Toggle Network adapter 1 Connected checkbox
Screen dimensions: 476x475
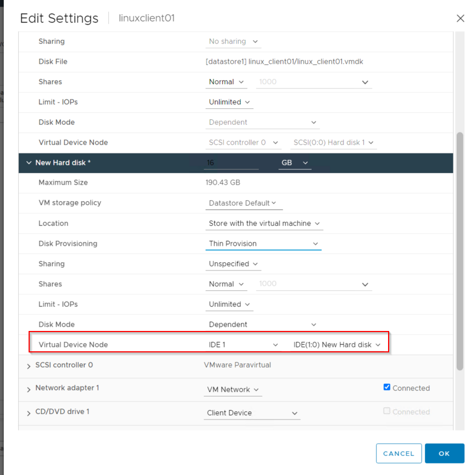(387, 388)
